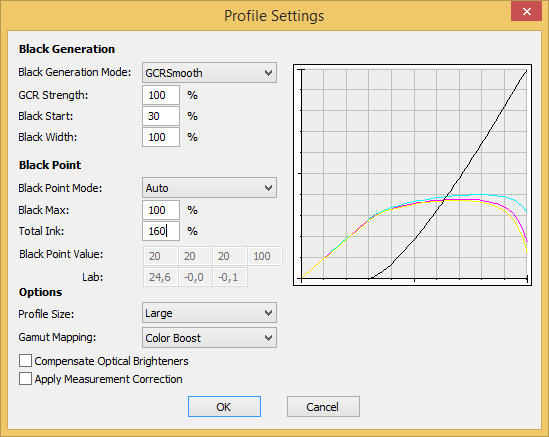Image resolution: width=549 pixels, height=437 pixels.
Task: Click the Black Max percentage field
Action: coord(161,210)
